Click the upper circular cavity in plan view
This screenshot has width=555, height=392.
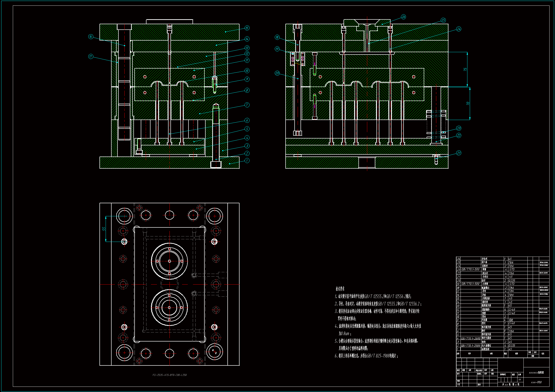(x=169, y=261)
